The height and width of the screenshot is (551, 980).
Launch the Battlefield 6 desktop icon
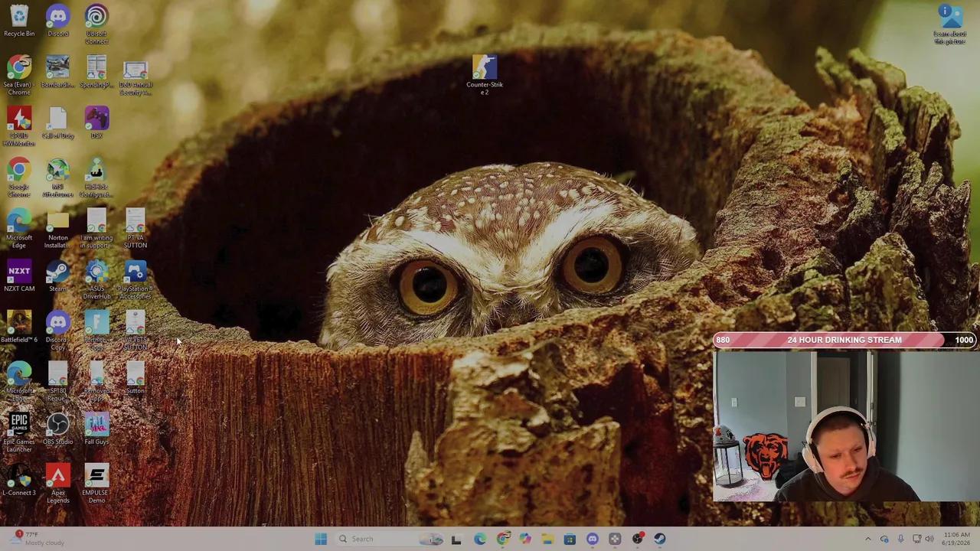pos(19,327)
